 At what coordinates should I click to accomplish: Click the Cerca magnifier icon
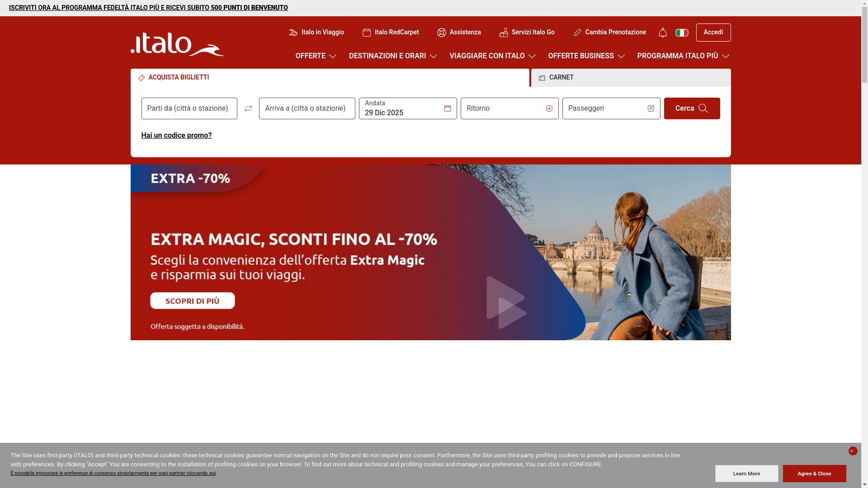pyautogui.click(x=703, y=108)
